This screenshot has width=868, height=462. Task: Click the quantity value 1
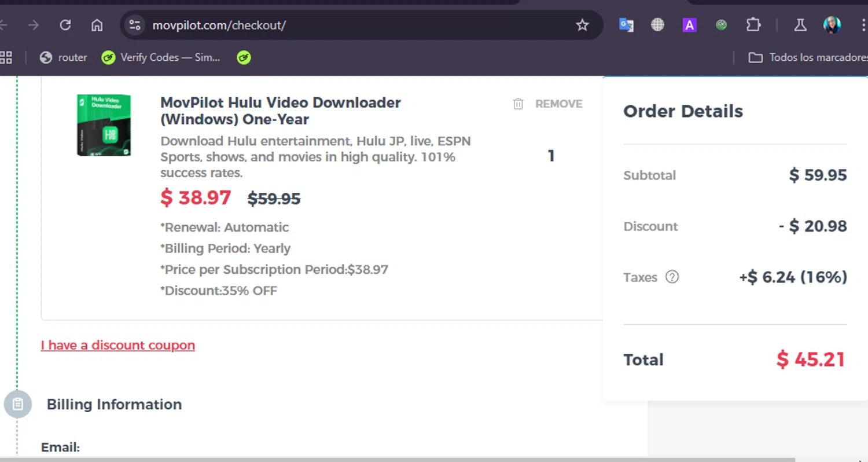(x=551, y=156)
